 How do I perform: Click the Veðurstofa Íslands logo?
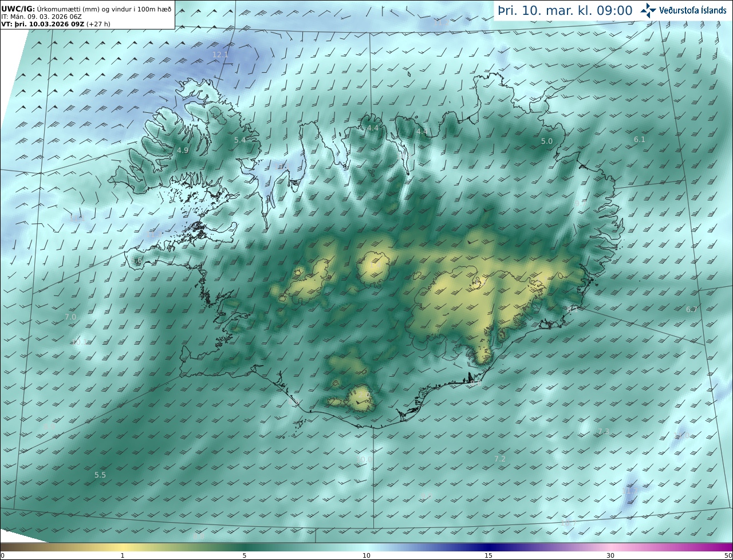(x=683, y=10)
